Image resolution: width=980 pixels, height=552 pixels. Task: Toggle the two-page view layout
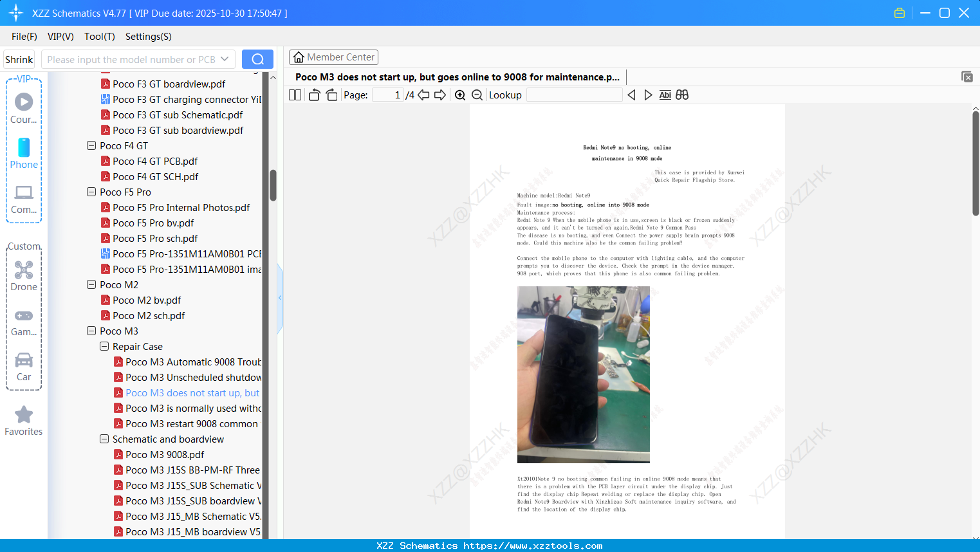pos(294,95)
